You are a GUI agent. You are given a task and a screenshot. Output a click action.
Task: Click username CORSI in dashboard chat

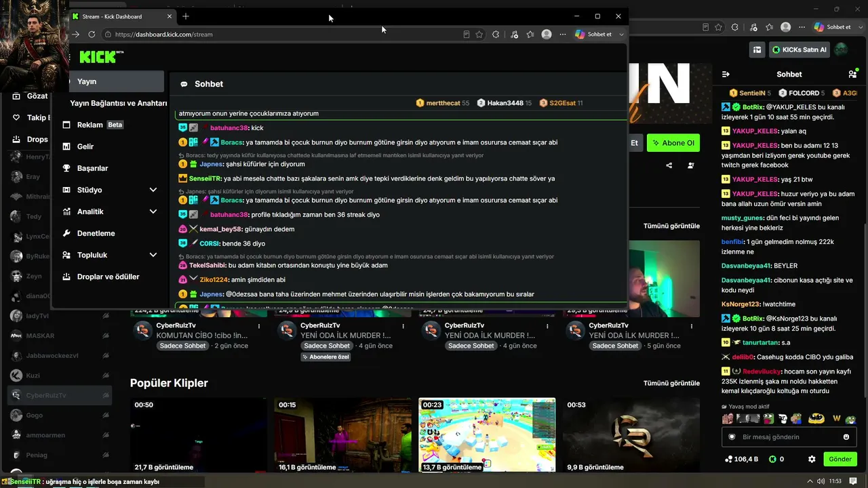pyautogui.click(x=210, y=243)
